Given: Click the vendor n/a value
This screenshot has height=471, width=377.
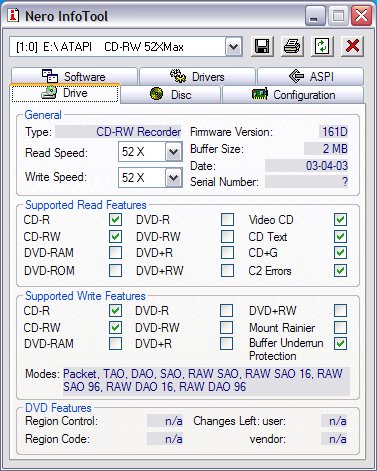Looking at the screenshot, I should [x=334, y=439].
